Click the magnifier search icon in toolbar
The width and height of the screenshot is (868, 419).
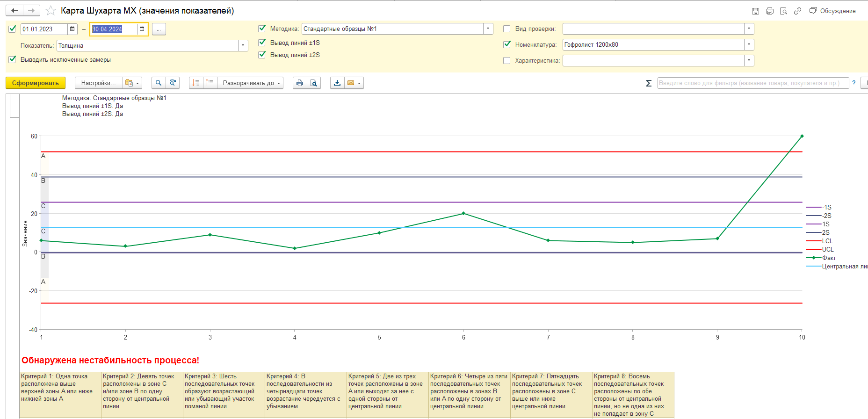(x=159, y=83)
